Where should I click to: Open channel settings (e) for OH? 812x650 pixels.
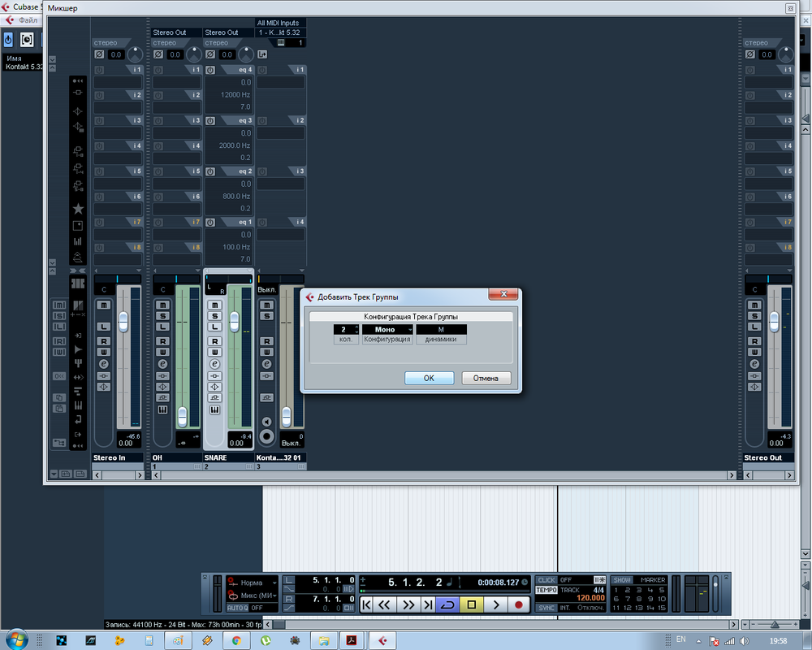162,364
